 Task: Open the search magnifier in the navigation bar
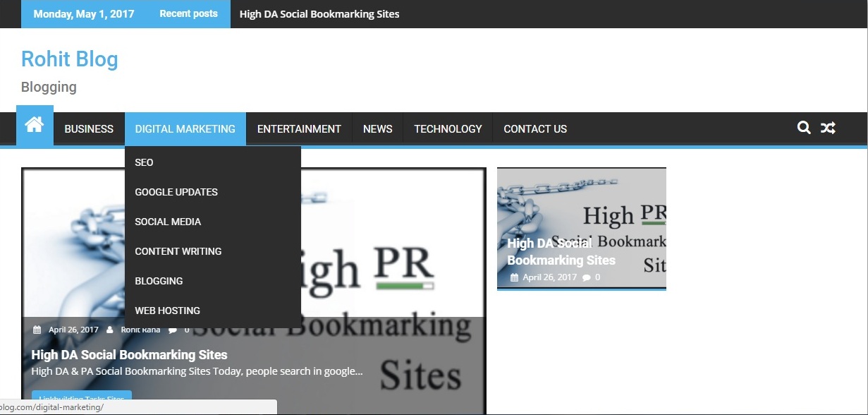tap(804, 128)
